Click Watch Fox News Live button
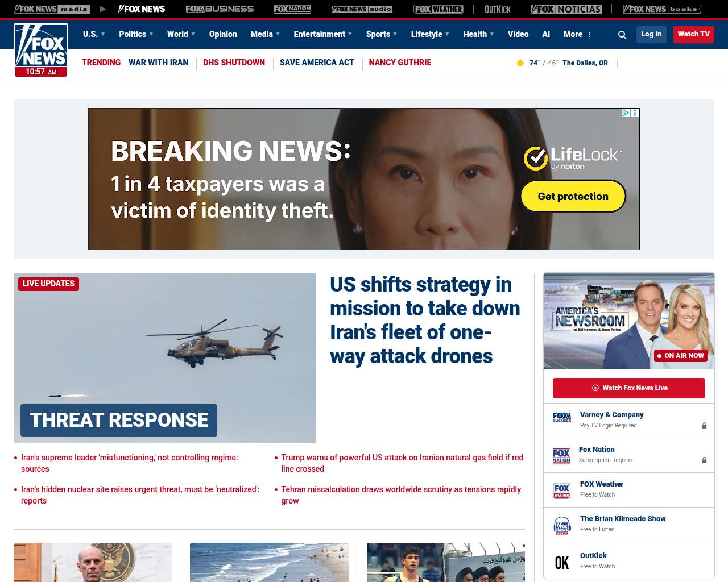Screen dimensions: 728x582 629,388
